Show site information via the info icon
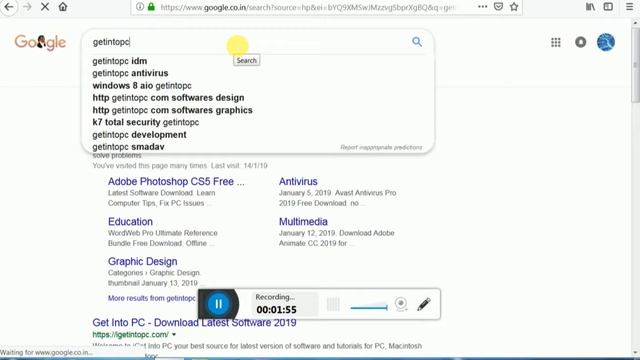 [x=140, y=7]
